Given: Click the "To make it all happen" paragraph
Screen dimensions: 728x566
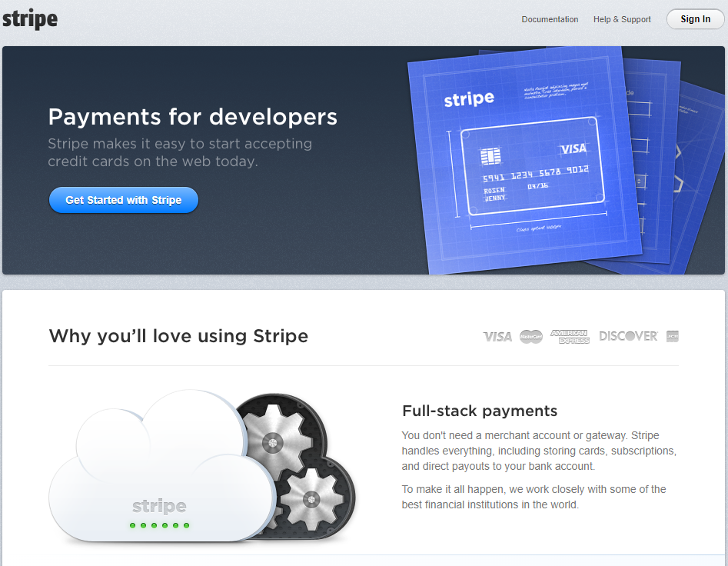Looking at the screenshot, I should coord(534,497).
